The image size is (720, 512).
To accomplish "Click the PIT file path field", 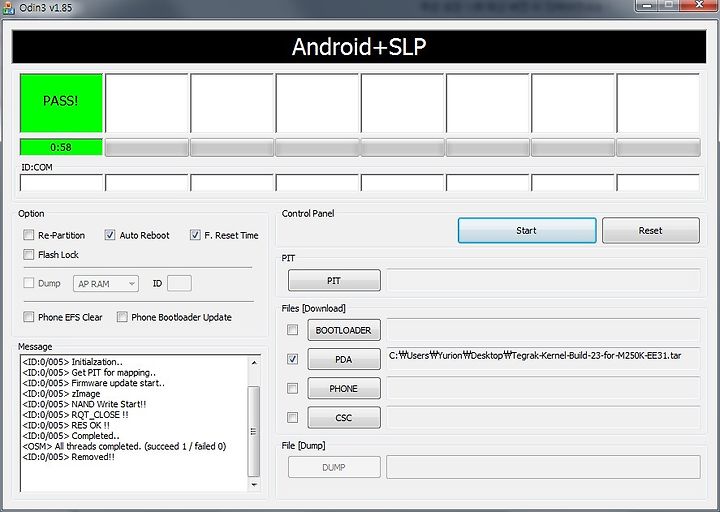I will coord(543,280).
